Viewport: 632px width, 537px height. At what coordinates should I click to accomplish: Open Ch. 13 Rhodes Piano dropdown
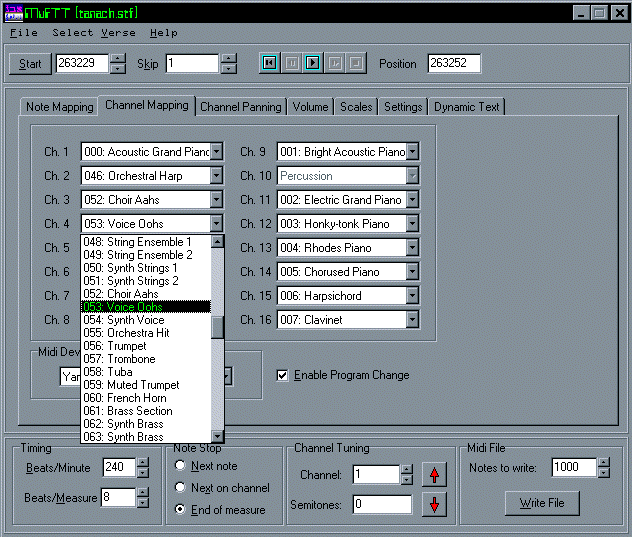pyautogui.click(x=412, y=248)
